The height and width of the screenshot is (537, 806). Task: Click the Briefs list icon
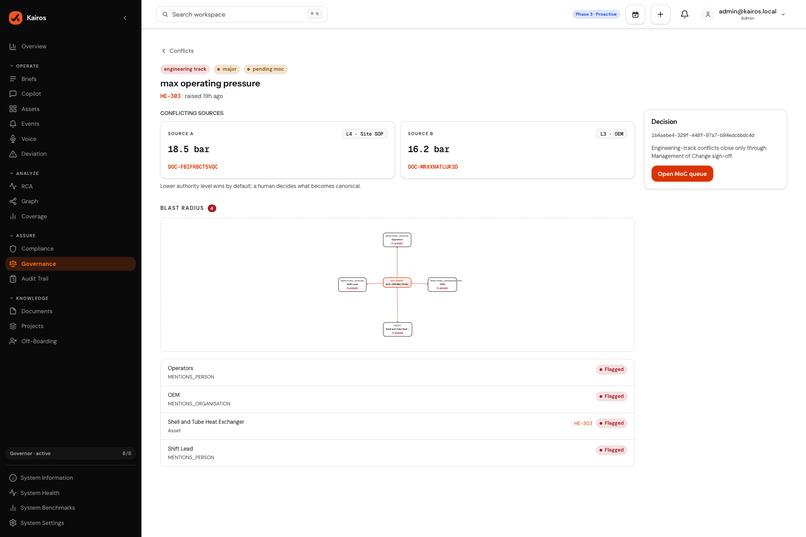[13, 79]
